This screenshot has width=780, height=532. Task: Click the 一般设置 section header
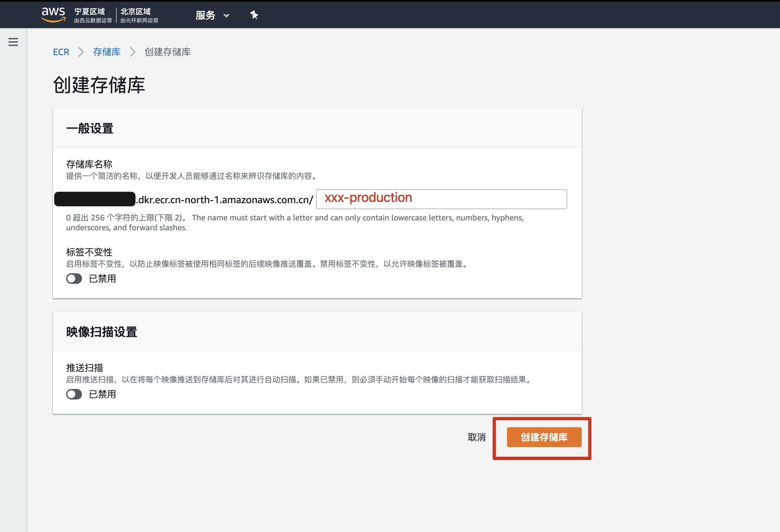90,129
